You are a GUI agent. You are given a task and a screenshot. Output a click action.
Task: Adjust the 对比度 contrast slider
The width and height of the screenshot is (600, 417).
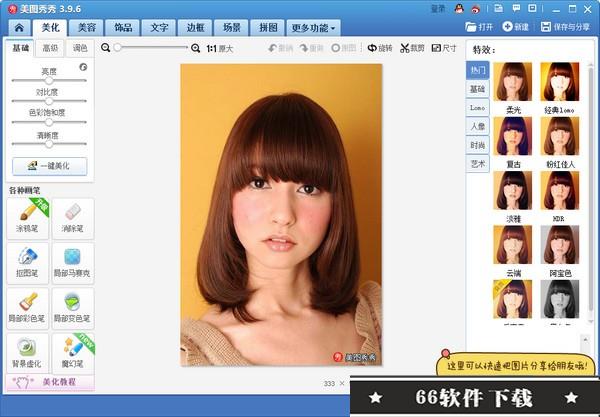point(49,101)
